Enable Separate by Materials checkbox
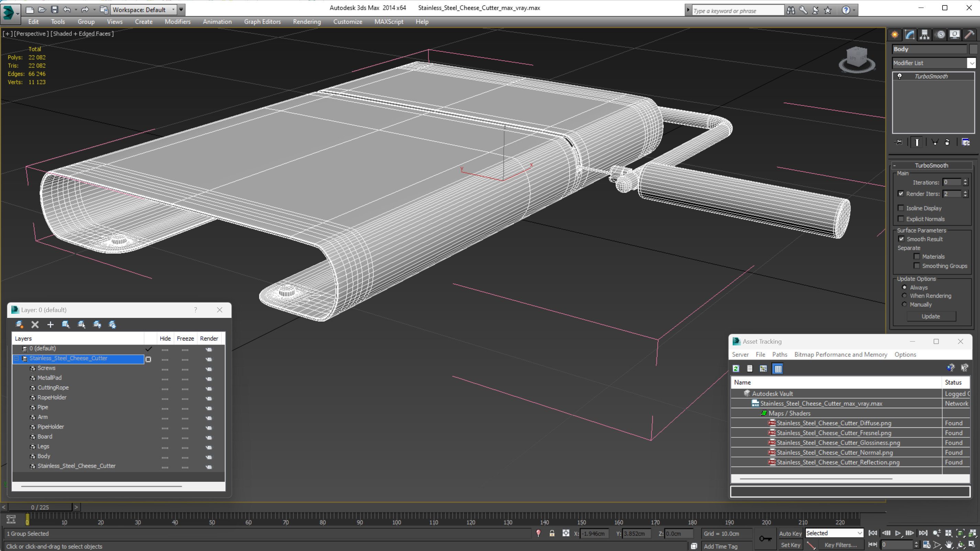Image resolution: width=980 pixels, height=551 pixels. click(x=916, y=256)
